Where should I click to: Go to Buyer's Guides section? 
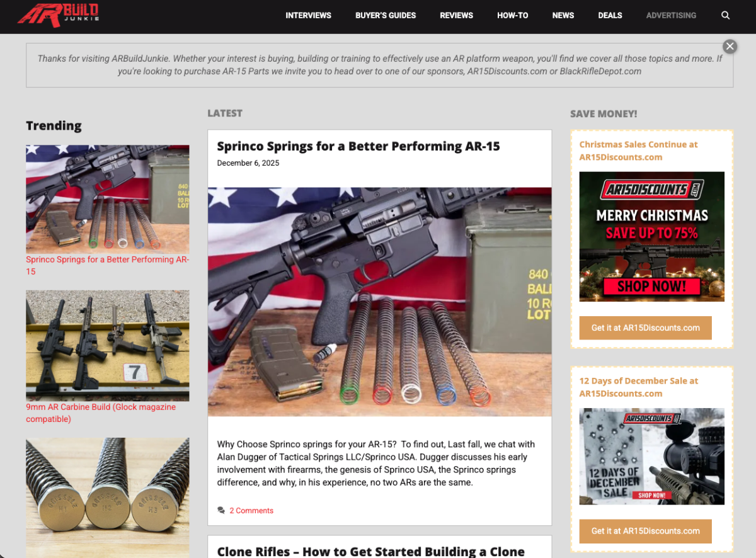pyautogui.click(x=385, y=15)
